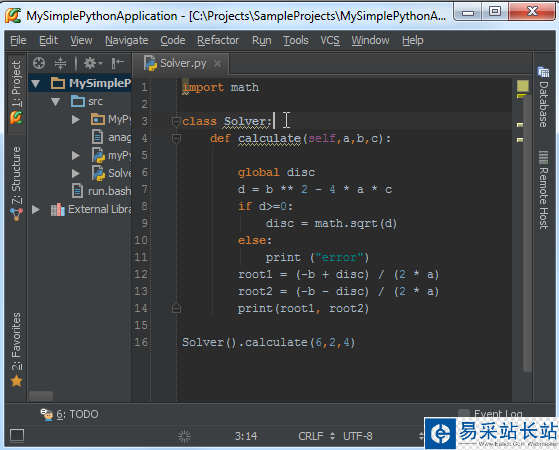The height and width of the screenshot is (450, 559).
Task: Toggle the Remote Host tool window
Action: pos(544,190)
